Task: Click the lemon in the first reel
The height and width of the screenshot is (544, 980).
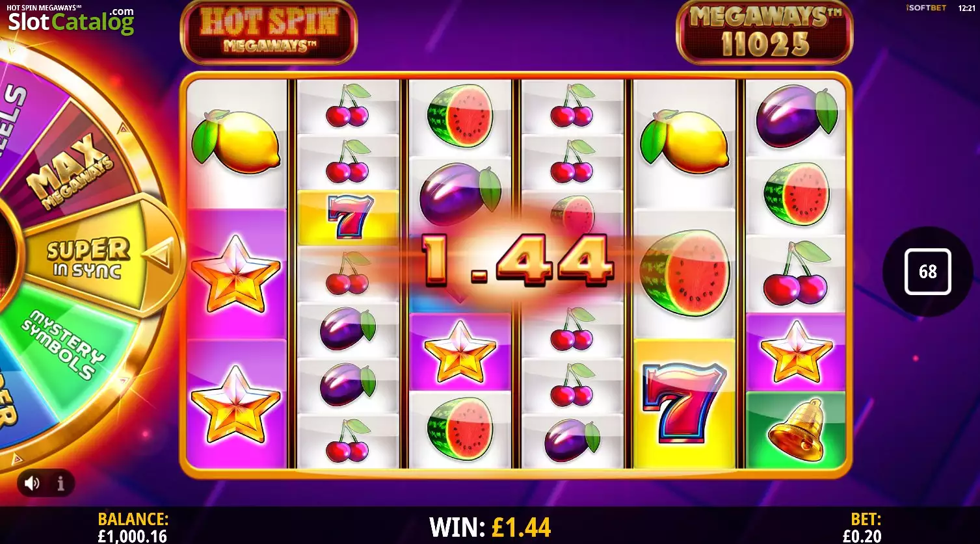Action: pyautogui.click(x=235, y=142)
